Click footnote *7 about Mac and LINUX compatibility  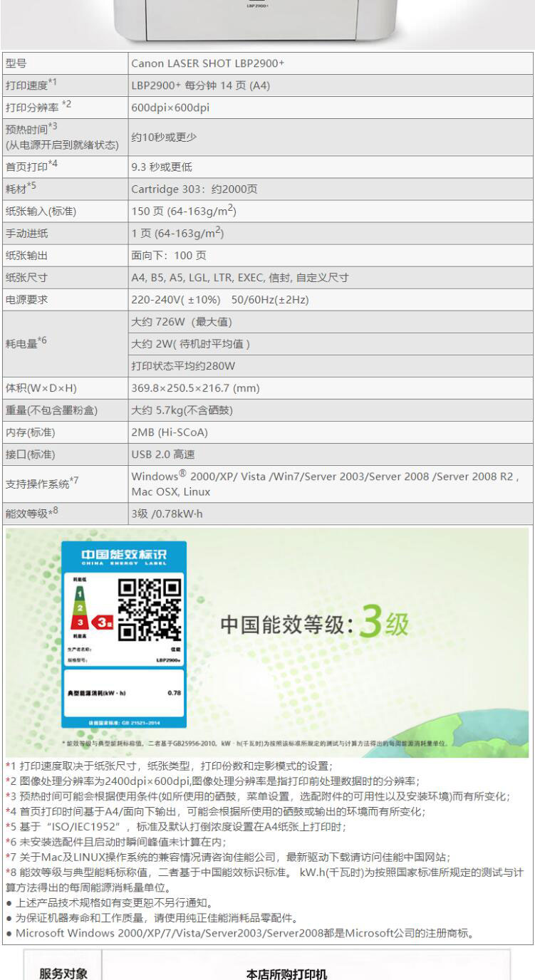tap(228, 857)
